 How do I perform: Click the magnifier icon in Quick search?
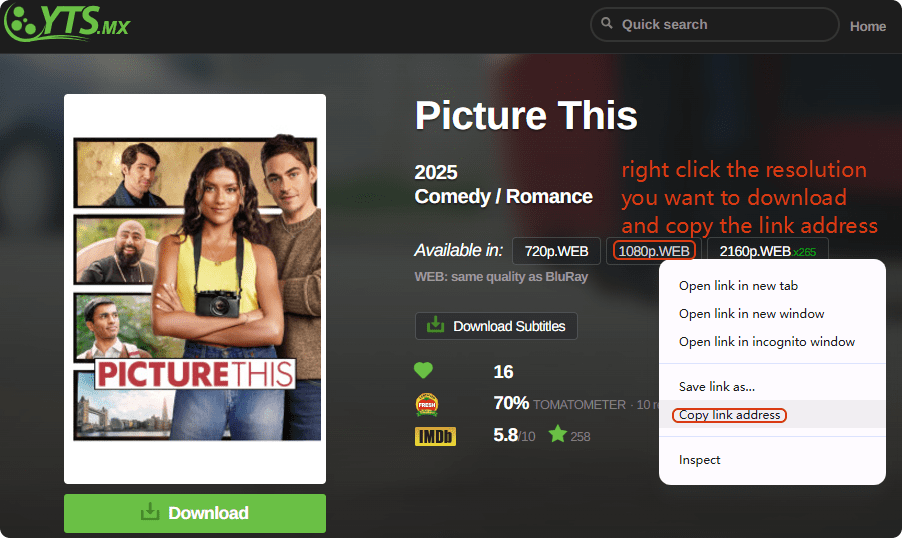tap(606, 24)
